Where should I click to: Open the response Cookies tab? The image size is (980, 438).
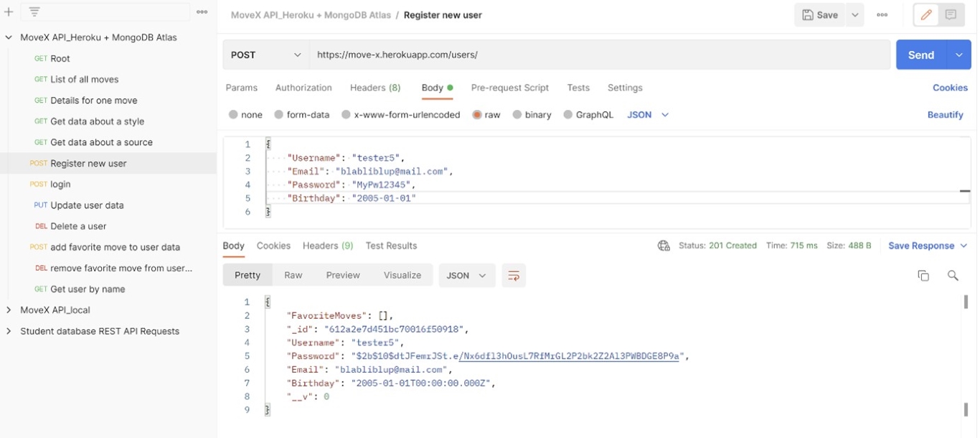pyautogui.click(x=273, y=246)
